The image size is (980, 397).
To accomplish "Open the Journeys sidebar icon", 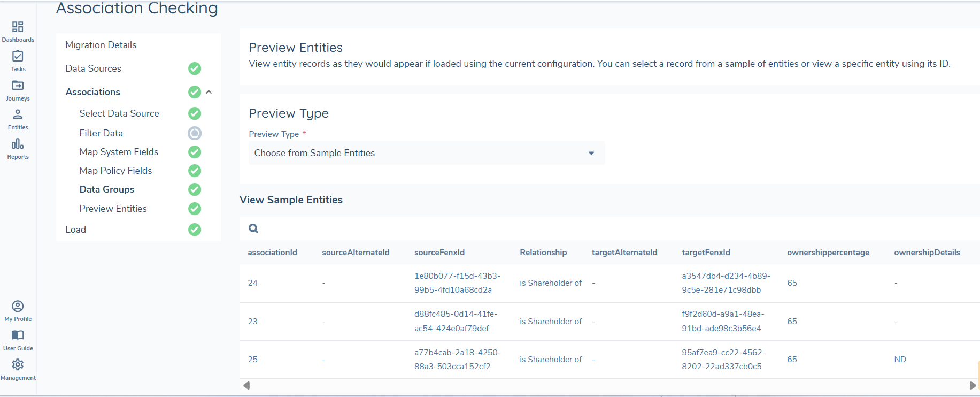I will [x=18, y=86].
